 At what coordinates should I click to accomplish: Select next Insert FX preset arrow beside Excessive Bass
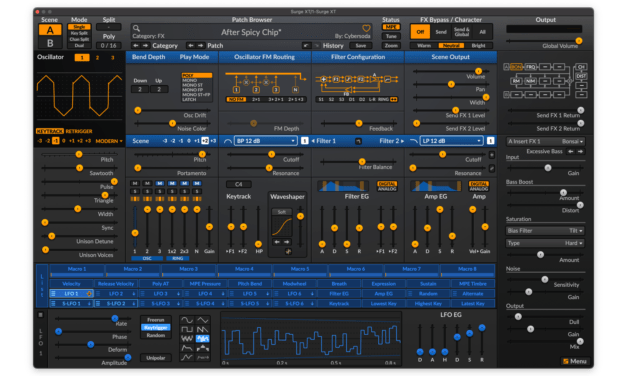pyautogui.click(x=580, y=151)
